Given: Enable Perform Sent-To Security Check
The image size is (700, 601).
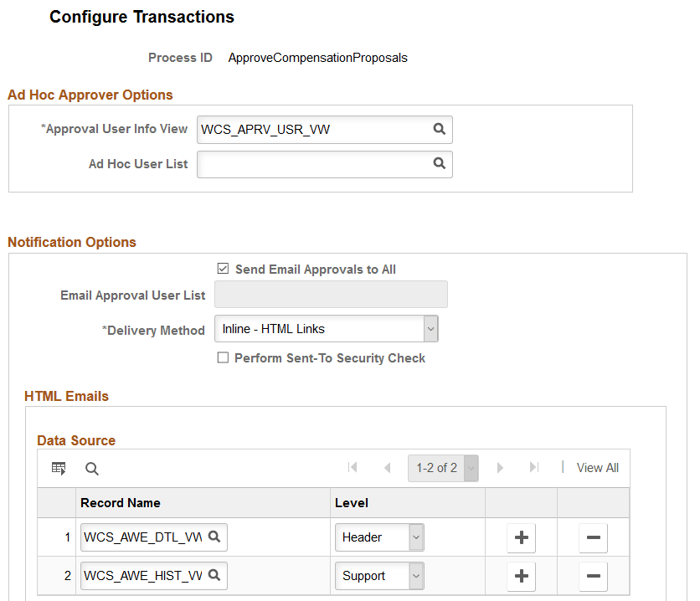Looking at the screenshot, I should pos(223,357).
